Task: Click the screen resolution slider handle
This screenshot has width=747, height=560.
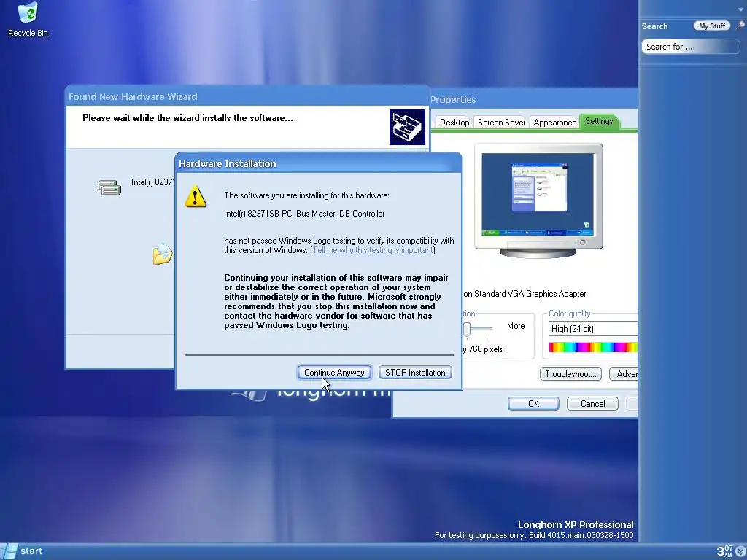Action: (467, 329)
